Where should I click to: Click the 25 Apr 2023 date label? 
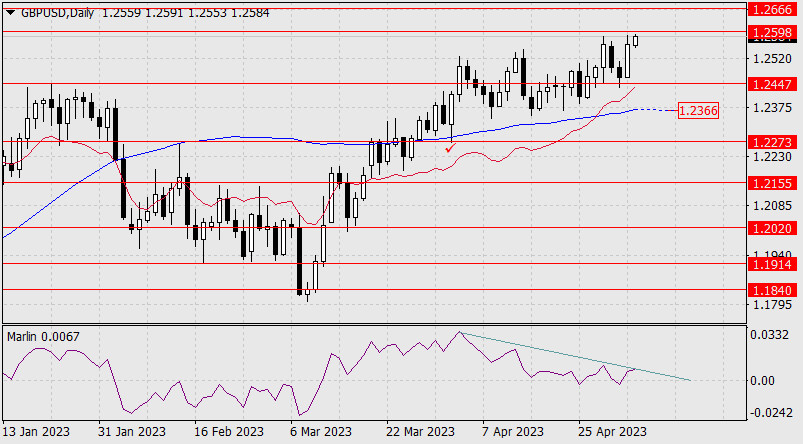pyautogui.click(x=612, y=432)
